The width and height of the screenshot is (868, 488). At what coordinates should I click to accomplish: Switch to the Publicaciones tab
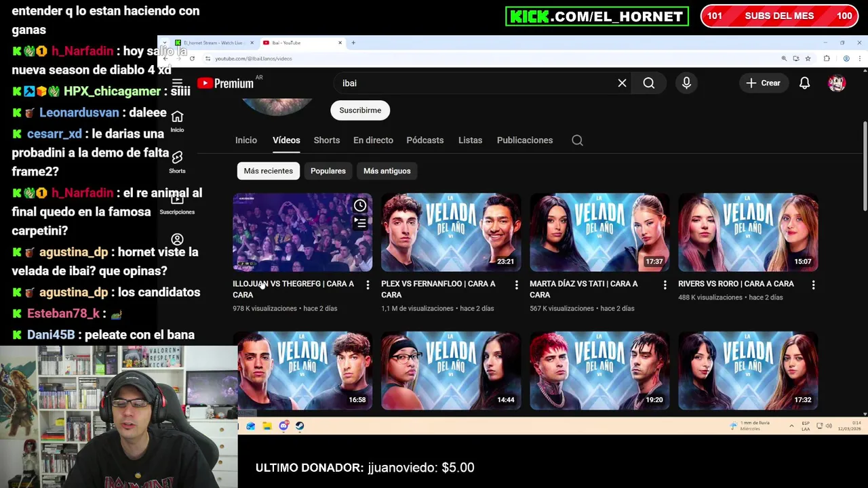pyautogui.click(x=525, y=140)
